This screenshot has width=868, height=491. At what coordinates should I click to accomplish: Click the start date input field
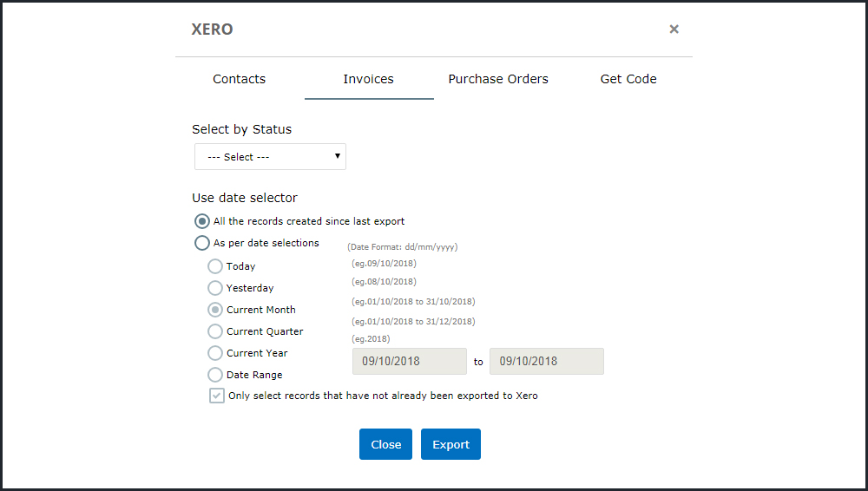click(x=410, y=362)
